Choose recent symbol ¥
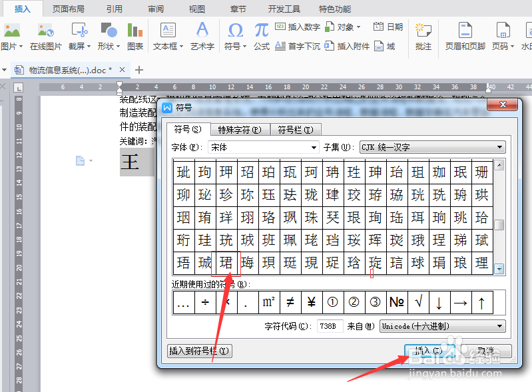The image size is (532, 392). (x=311, y=302)
